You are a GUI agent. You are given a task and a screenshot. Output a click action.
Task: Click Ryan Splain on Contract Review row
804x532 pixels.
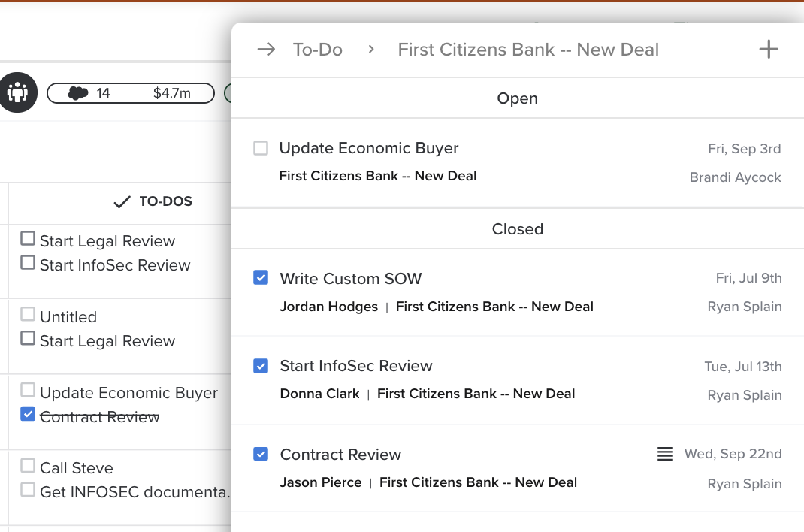pyautogui.click(x=745, y=484)
